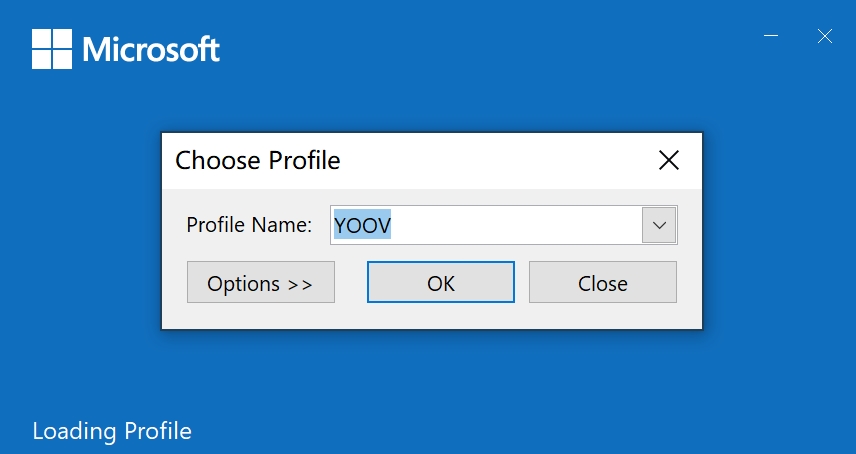This screenshot has height=454, width=856.
Task: Confirm the profile with the OK button
Action: click(441, 283)
